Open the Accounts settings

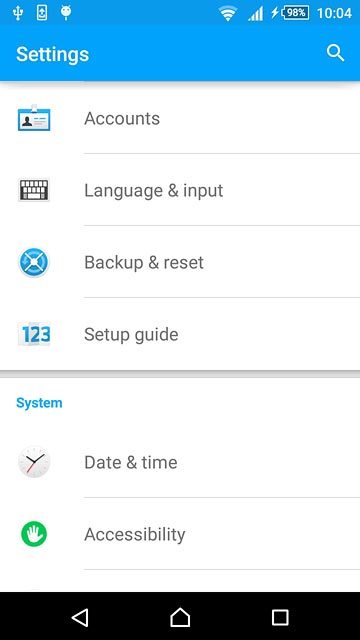[x=180, y=118]
